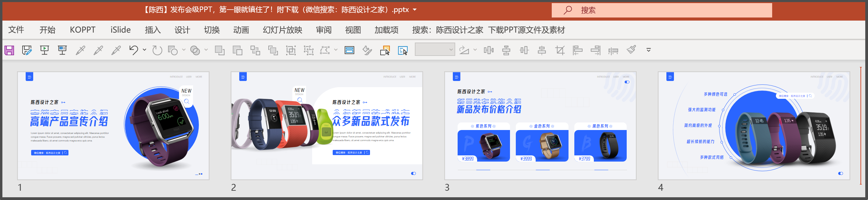Screen dimensions: 868x200
Task: Open the 加载项 add-ins tab
Action: point(386,30)
